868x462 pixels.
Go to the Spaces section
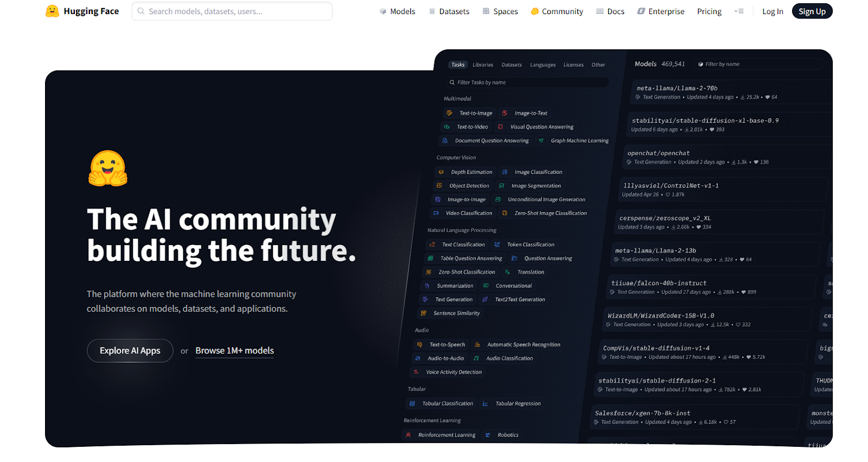click(x=505, y=11)
